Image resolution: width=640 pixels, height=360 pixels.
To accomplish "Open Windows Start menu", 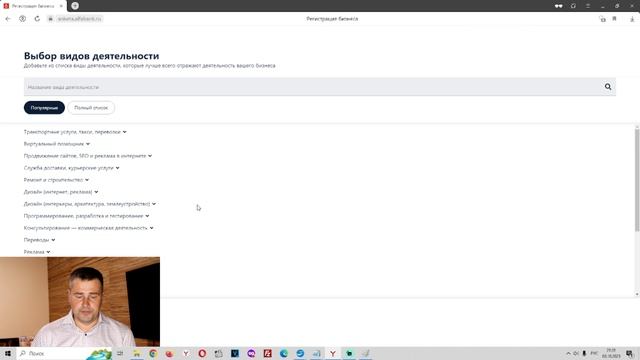I will point(8,353).
